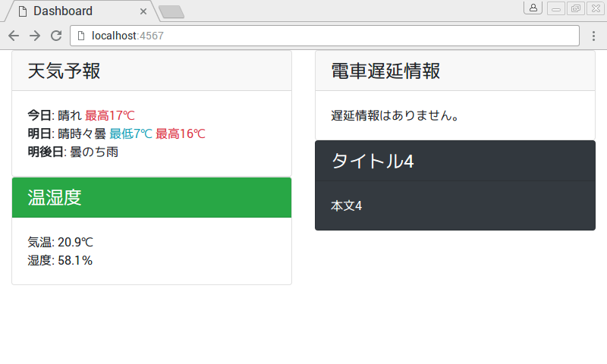The image size is (607, 364).
Task: Click 明後日: 曇のち雨 forecast line
Action: [73, 152]
